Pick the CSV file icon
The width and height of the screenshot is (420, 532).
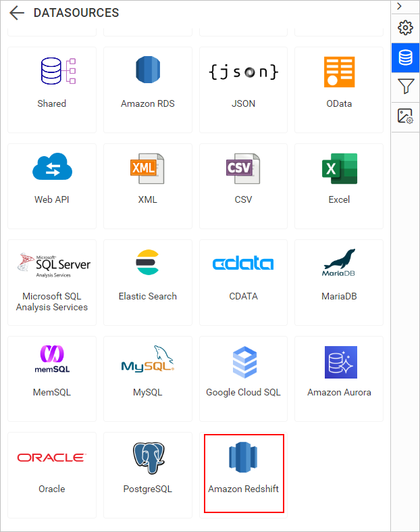243,168
